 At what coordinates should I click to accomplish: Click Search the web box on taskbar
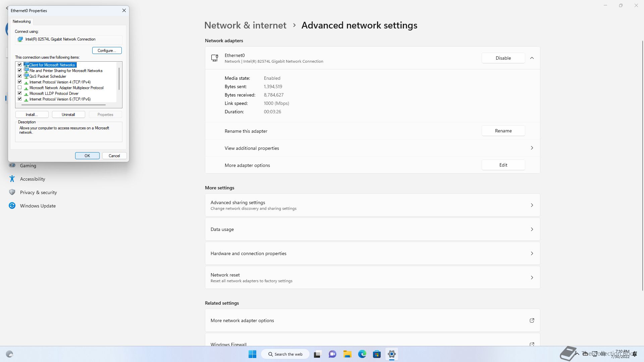coord(285,354)
